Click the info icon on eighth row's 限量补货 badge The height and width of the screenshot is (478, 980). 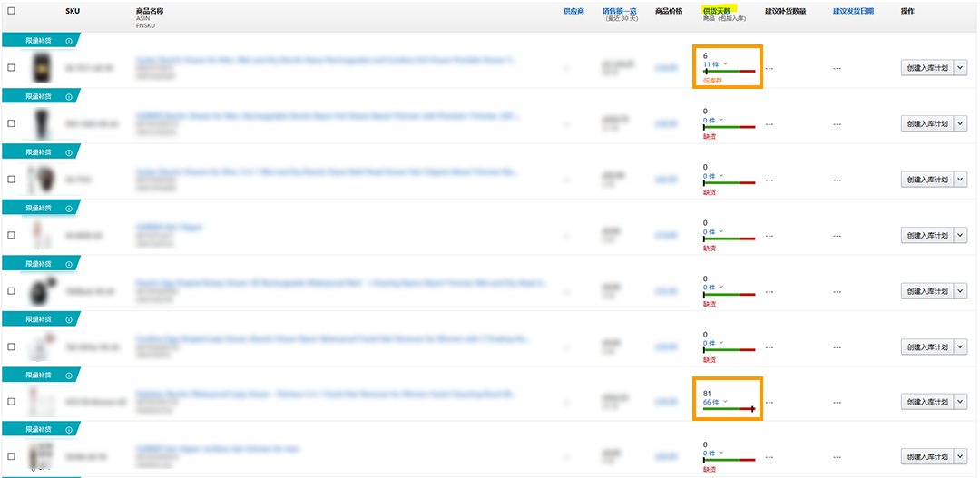click(69, 431)
